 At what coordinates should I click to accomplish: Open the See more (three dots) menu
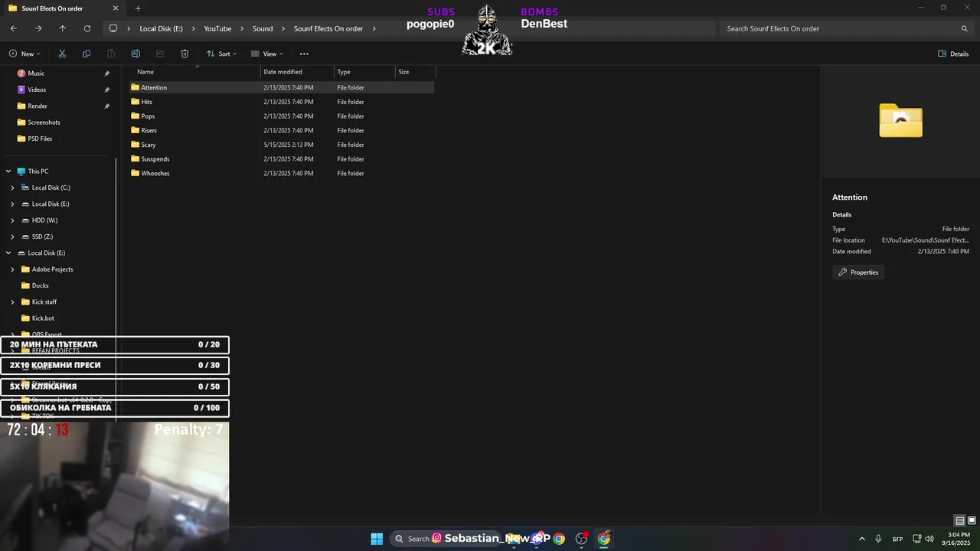[304, 54]
